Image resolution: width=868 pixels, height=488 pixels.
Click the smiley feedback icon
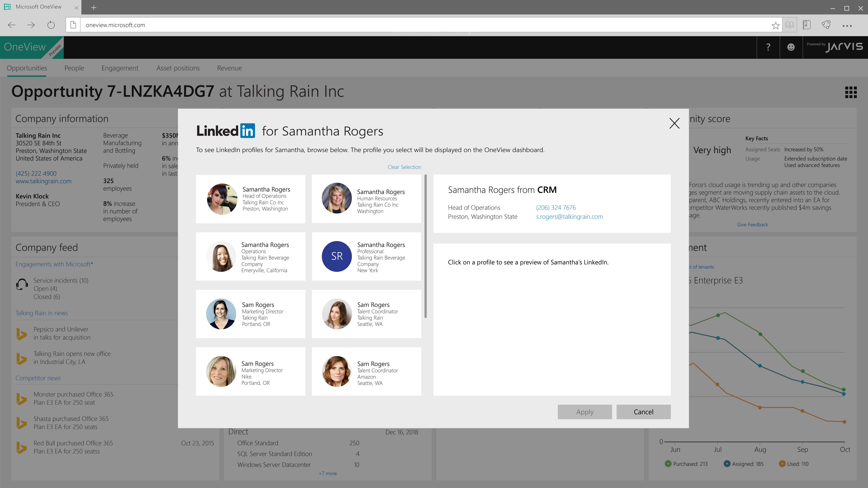point(791,47)
